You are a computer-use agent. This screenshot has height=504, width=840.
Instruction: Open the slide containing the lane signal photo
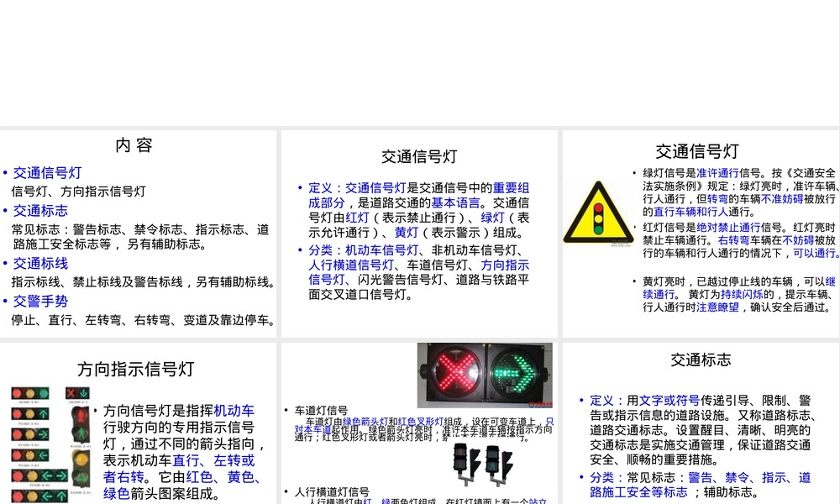click(419, 423)
